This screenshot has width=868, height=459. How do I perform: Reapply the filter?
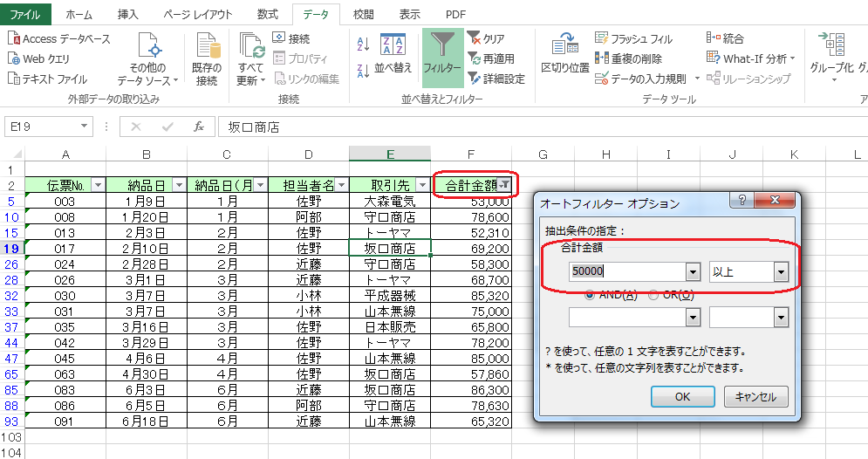pos(491,58)
